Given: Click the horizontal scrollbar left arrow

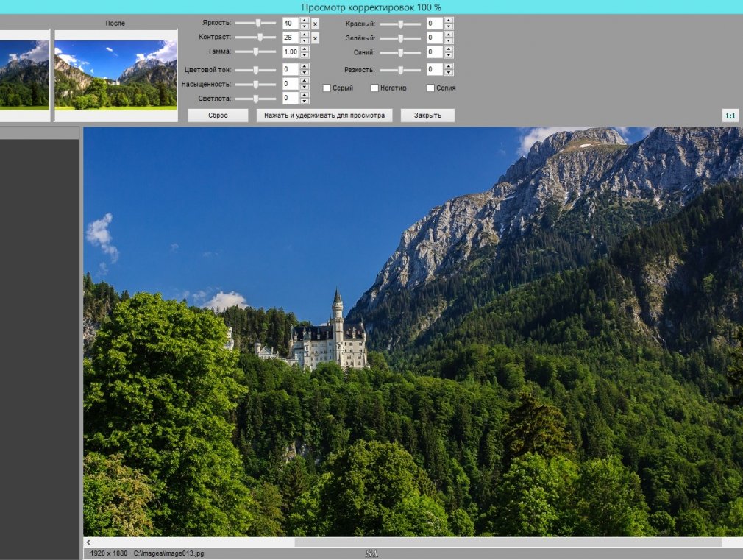Looking at the screenshot, I should pyautogui.click(x=88, y=542).
